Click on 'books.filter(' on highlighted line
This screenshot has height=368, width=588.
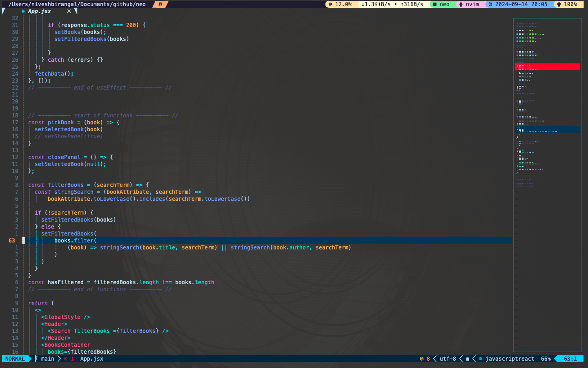coord(76,241)
